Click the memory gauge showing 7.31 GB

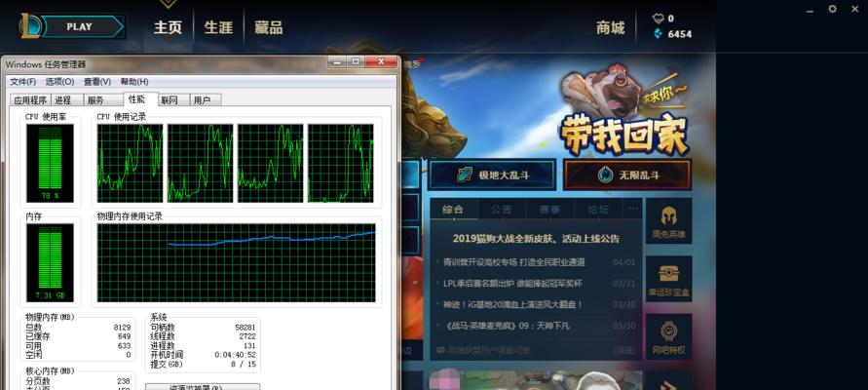50,262
